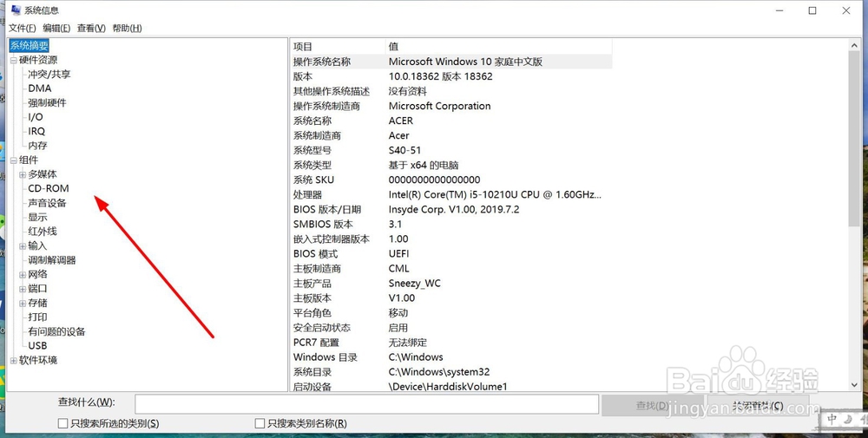This screenshot has width=868, height=438.
Task: Select the 强制硬件 tree item
Action: tap(47, 103)
